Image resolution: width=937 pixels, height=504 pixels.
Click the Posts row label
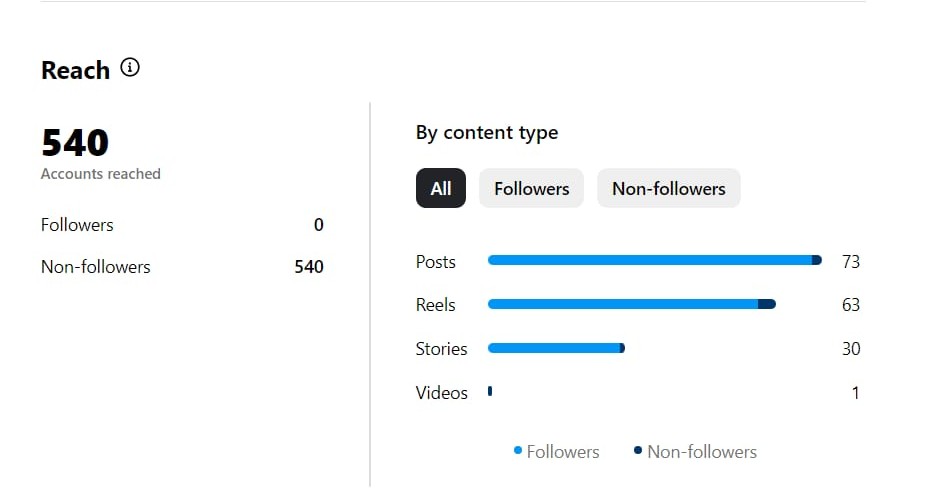(x=436, y=262)
